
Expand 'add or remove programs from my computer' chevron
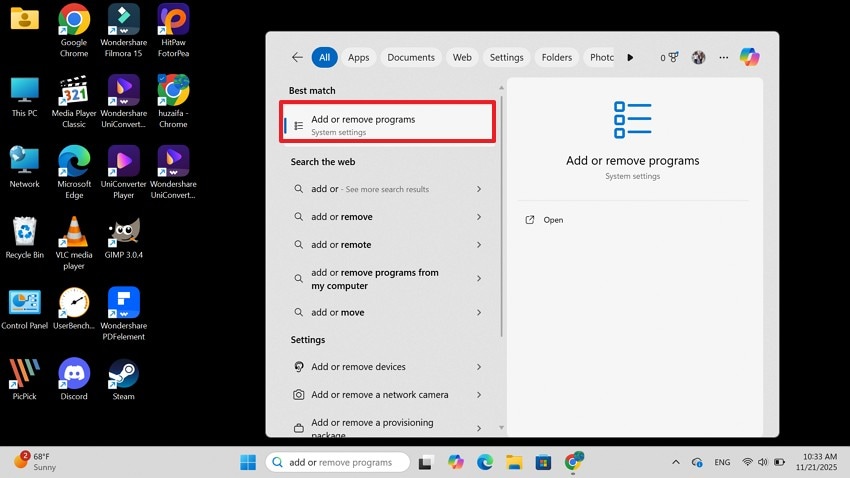tap(479, 279)
